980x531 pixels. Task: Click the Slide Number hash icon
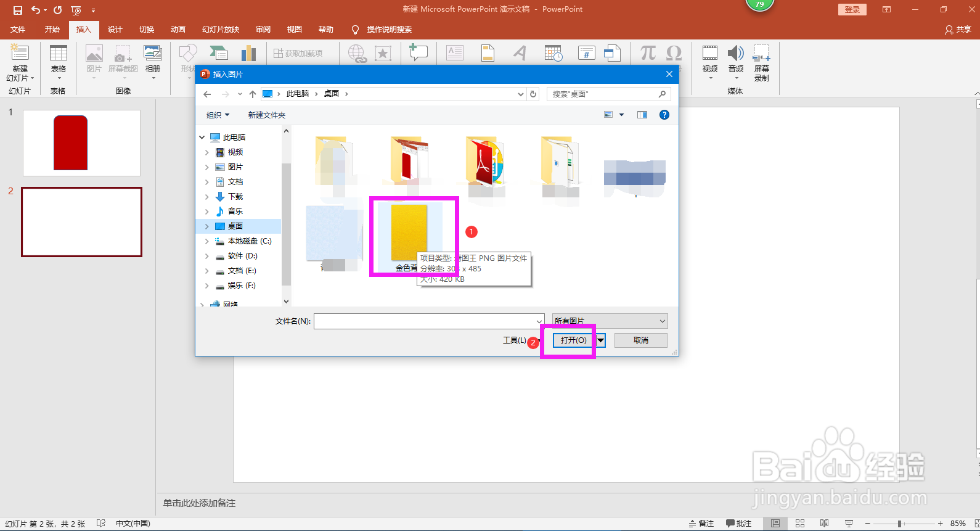click(x=586, y=53)
